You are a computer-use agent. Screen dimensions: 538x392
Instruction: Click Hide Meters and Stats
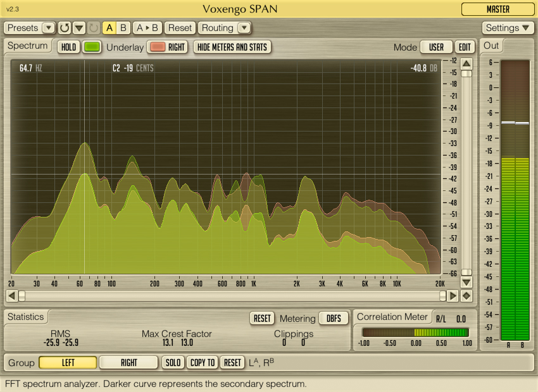pos(232,47)
